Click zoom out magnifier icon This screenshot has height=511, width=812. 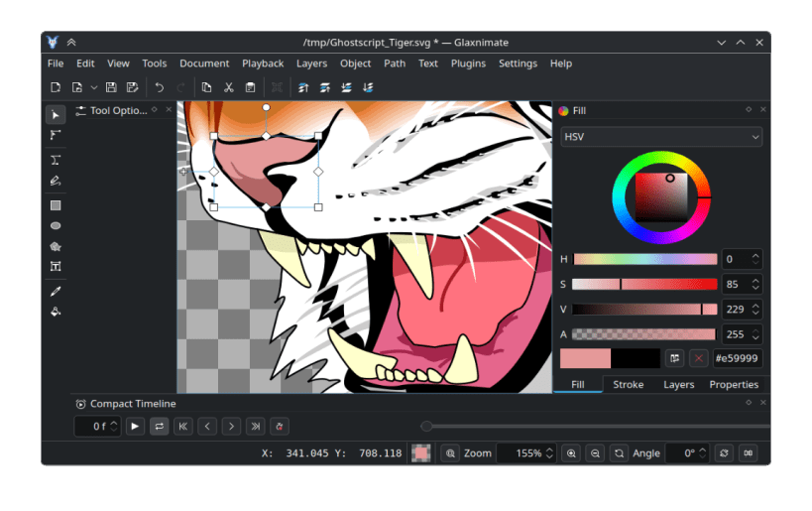coord(595,453)
